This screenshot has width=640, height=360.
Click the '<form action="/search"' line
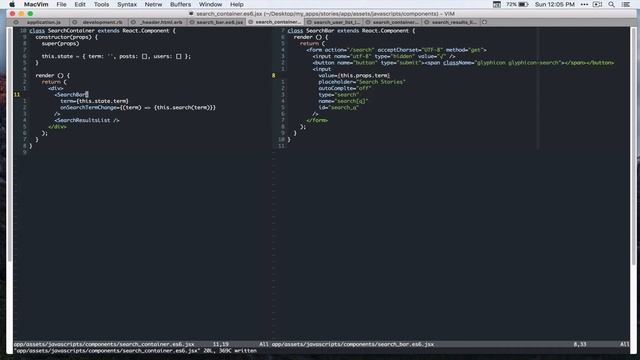click(x=396, y=50)
